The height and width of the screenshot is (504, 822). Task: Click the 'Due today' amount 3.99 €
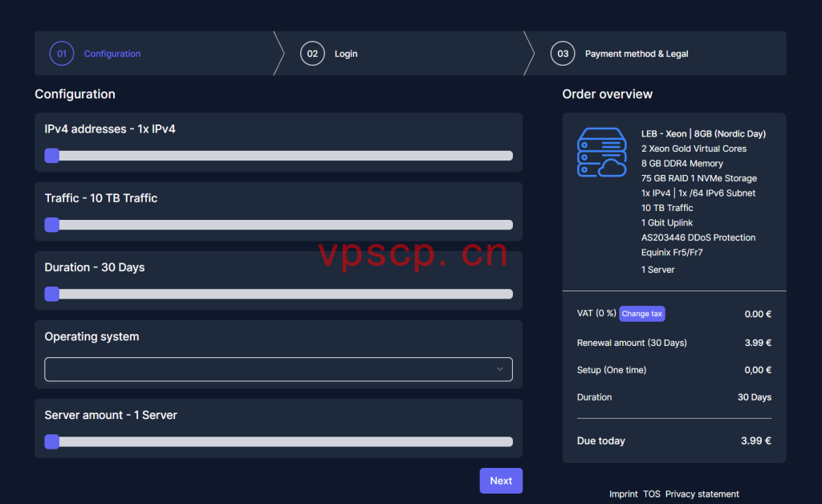point(756,441)
